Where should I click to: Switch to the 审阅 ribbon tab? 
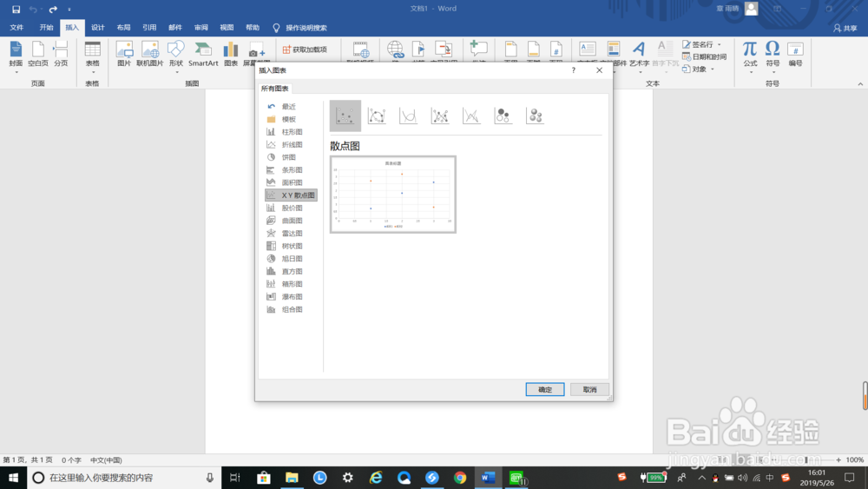pyautogui.click(x=201, y=28)
